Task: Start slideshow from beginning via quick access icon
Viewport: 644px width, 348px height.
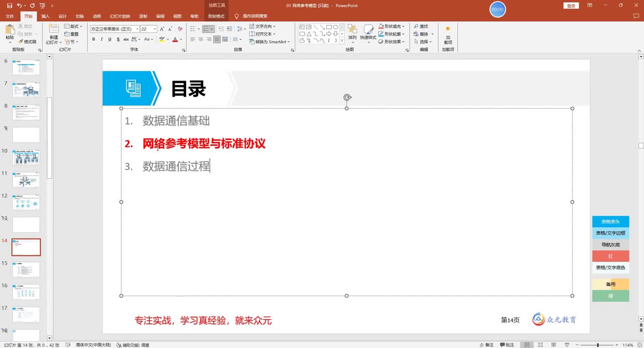Action: (42, 6)
